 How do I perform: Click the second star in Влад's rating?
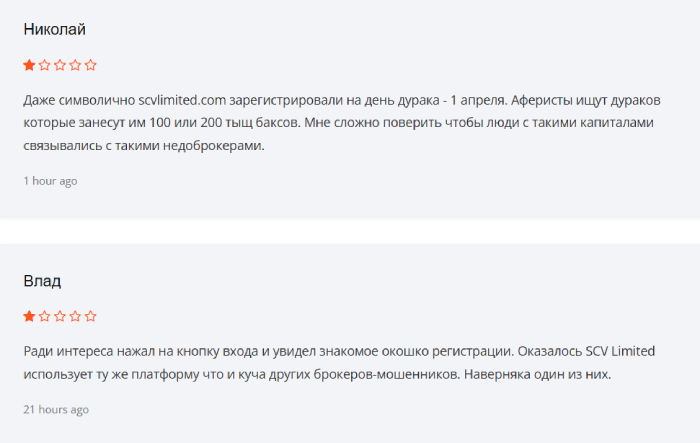45,316
